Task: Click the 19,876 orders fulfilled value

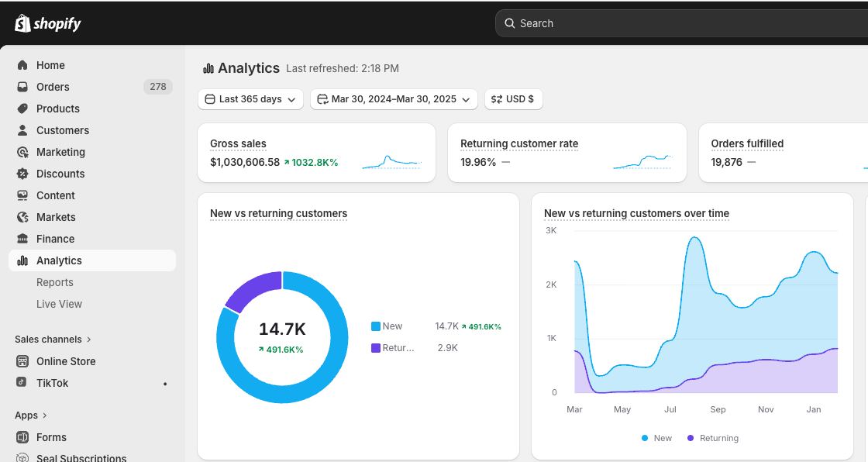Action: (x=726, y=162)
